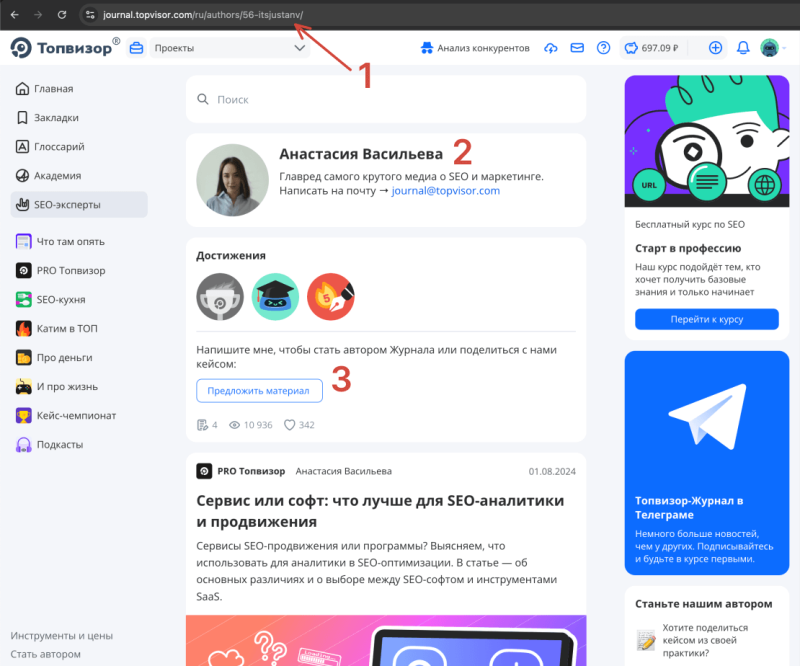This screenshot has height=666, width=800.
Task: Click the plus icon in the top bar
Action: point(715,47)
